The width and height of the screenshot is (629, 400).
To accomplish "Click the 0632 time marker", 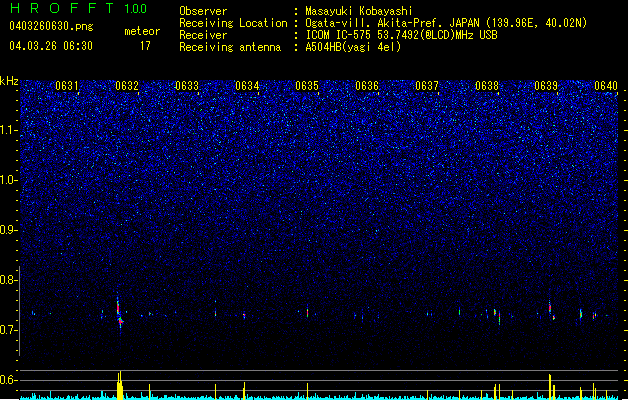I will tap(127, 86).
